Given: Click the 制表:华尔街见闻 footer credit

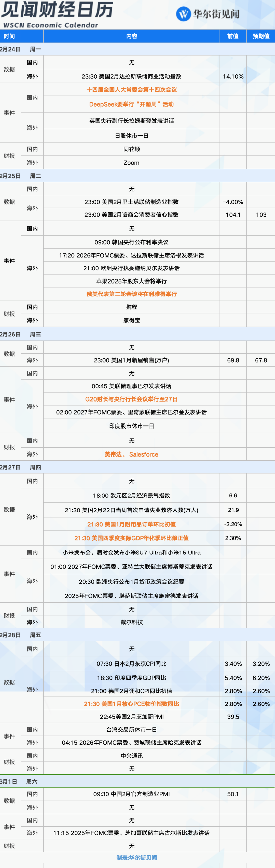Looking at the screenshot, I should pos(137,858).
